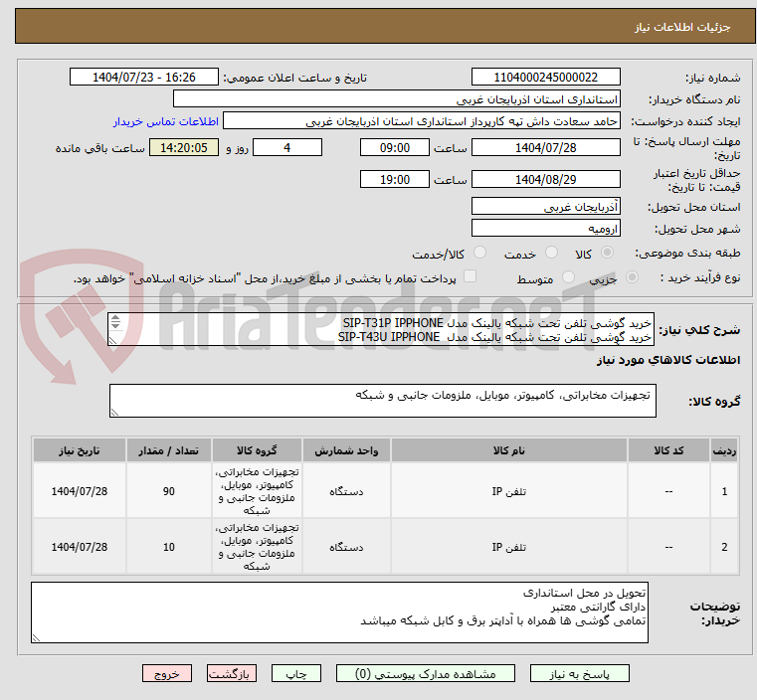The image size is (757, 700).
Task: Click row number 2 cell
Action: point(724,547)
